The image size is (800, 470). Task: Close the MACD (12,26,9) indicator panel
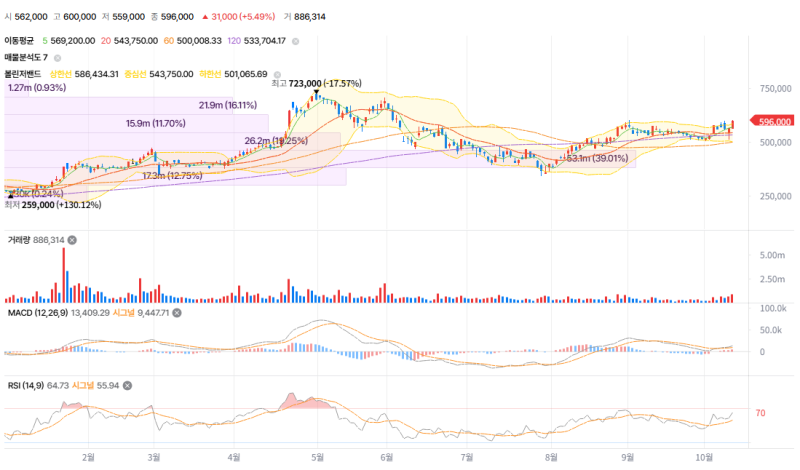[x=177, y=313]
